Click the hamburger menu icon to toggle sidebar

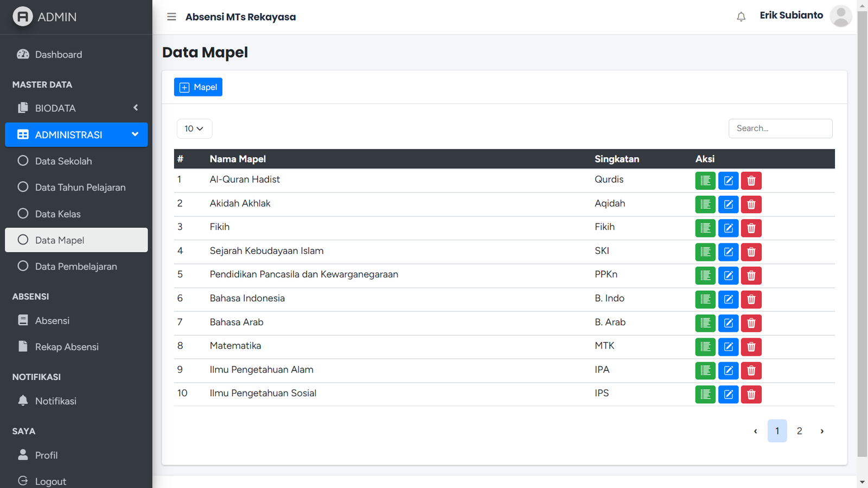(x=171, y=17)
